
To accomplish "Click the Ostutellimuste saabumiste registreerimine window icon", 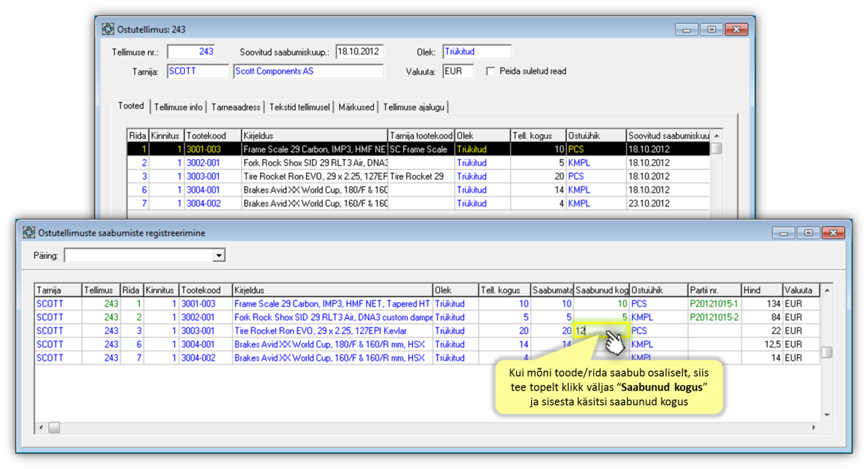I will click(28, 233).
